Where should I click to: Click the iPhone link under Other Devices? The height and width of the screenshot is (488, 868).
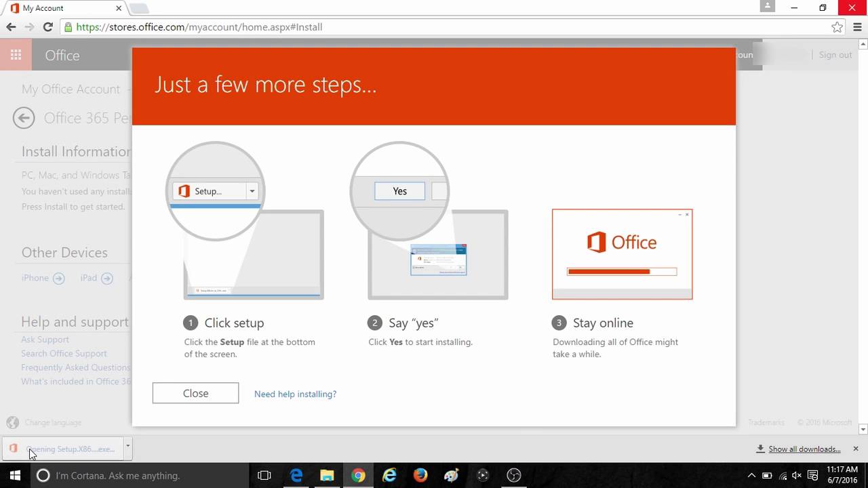[x=43, y=278]
